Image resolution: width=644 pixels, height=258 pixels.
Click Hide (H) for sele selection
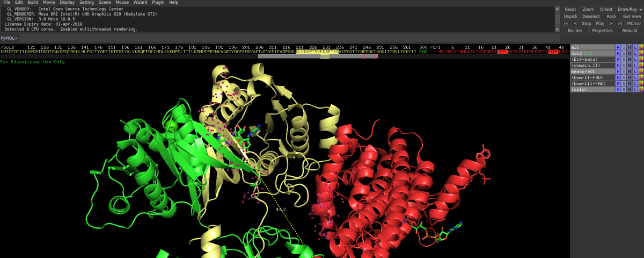(x=630, y=89)
